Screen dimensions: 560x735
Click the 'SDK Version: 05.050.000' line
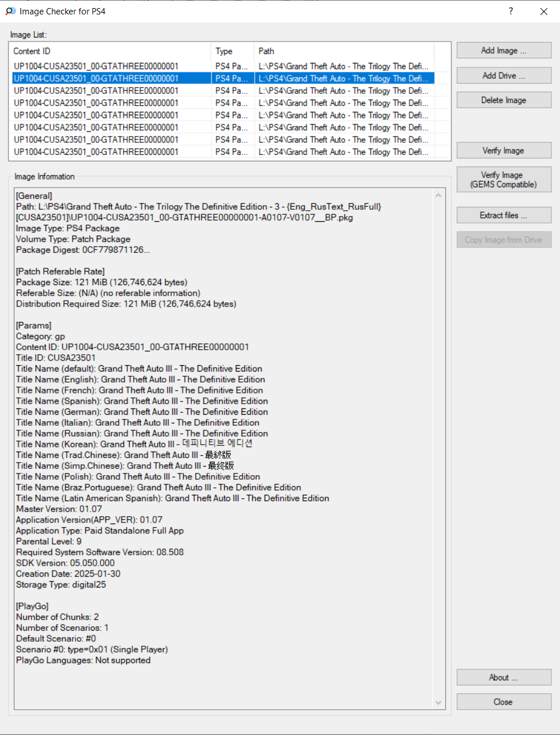pyautogui.click(x=66, y=563)
